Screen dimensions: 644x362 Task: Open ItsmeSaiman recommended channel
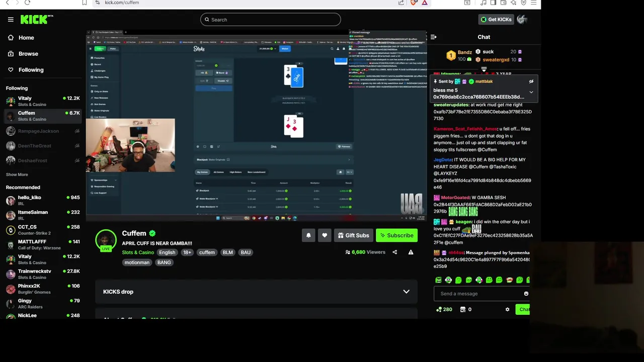click(x=43, y=215)
